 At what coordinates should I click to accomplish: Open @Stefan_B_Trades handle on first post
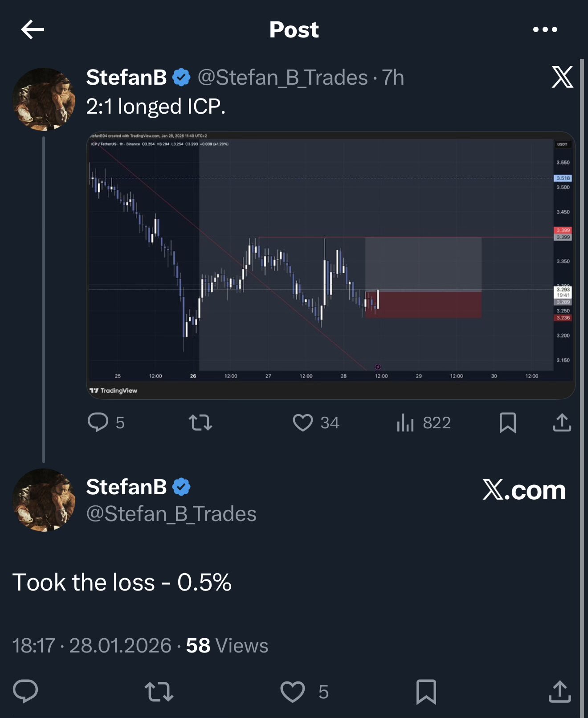click(x=282, y=78)
